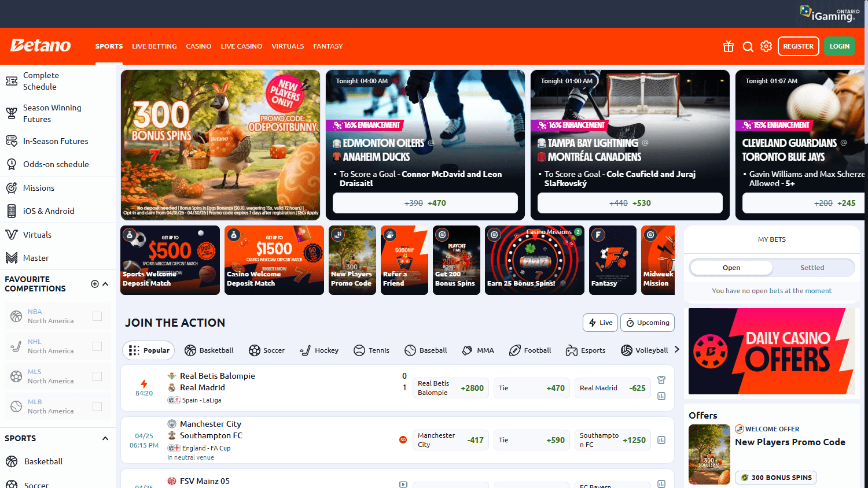Viewport: 868px width, 488px height.
Task: Expand more sport filters with the right chevron
Action: pyautogui.click(x=676, y=350)
